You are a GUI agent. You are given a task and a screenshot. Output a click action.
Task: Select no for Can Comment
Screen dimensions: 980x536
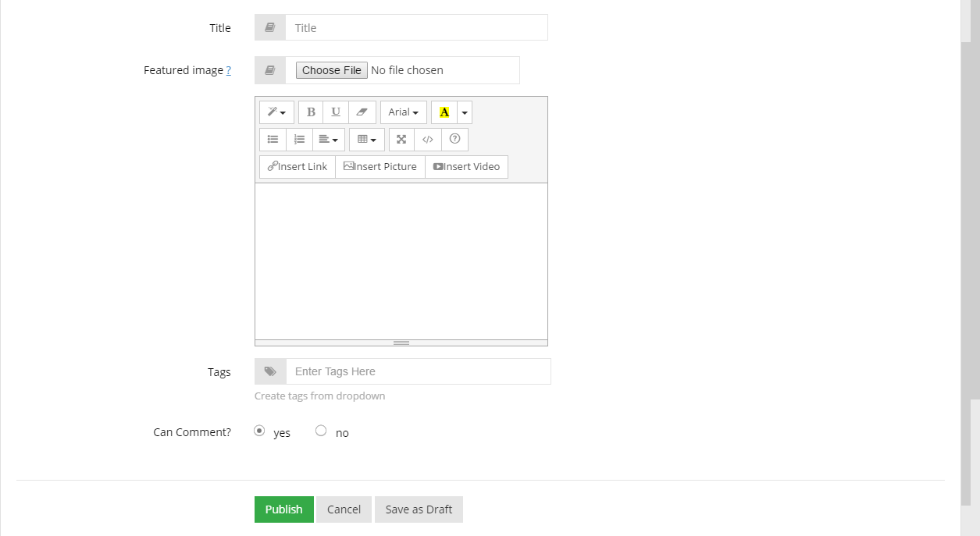point(321,431)
